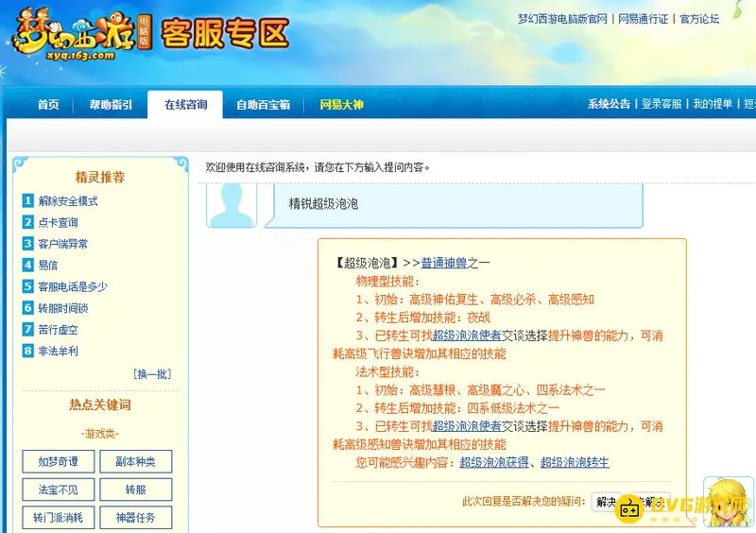The height and width of the screenshot is (533, 756).
Task: Open 我的提单 link
Action: pos(713,104)
